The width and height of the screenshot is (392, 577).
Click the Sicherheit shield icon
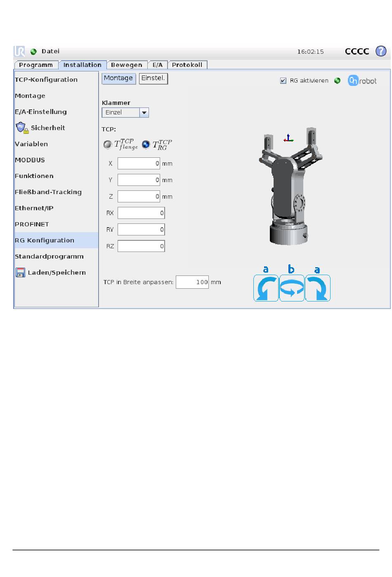coord(21,128)
